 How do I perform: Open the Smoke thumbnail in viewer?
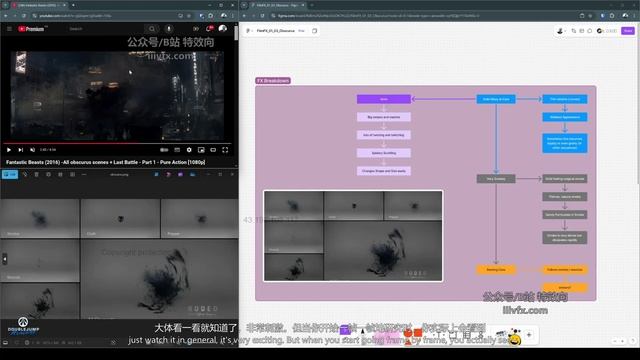(x=40, y=219)
